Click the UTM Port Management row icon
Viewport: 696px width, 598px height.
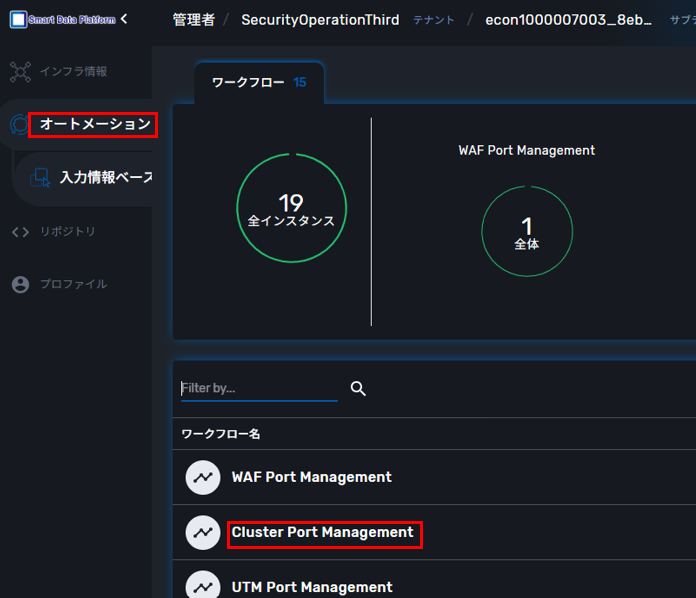click(203, 585)
